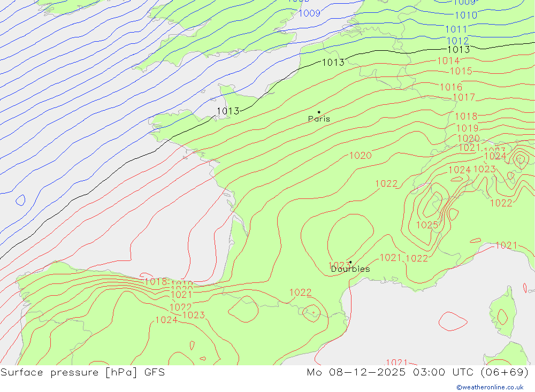The width and height of the screenshot is (535, 392).
Task: Click the blue 1010 isobar label
Action: 466,16
